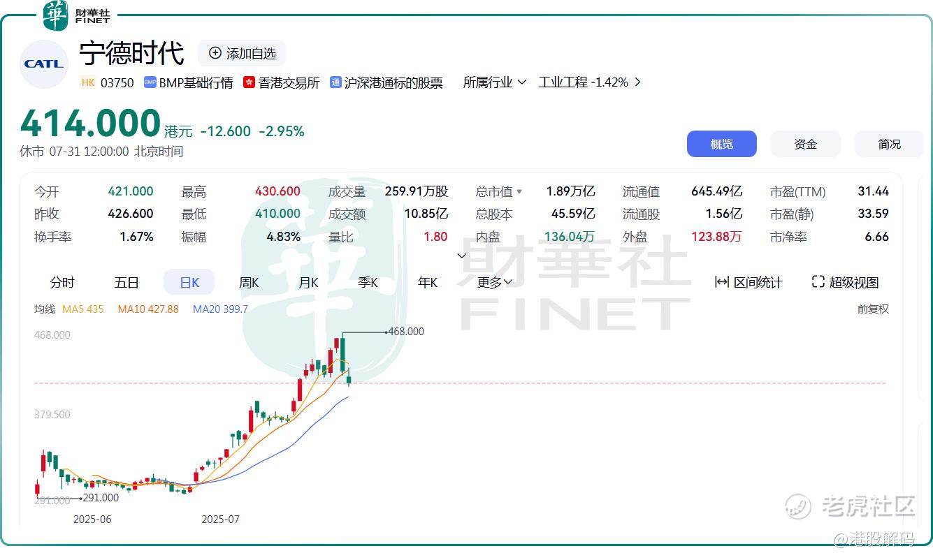
Task: Click the 宁德时代 stock name heading
Action: click(132, 53)
